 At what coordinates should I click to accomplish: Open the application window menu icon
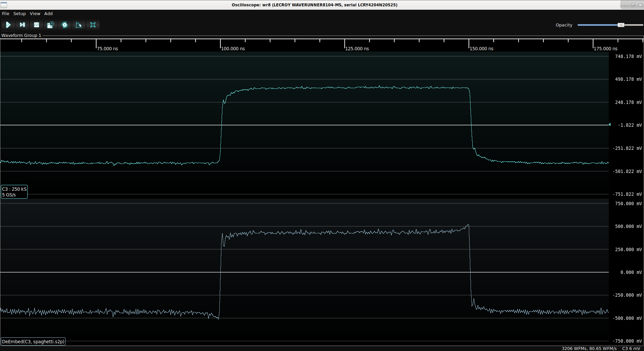pyautogui.click(x=4, y=5)
